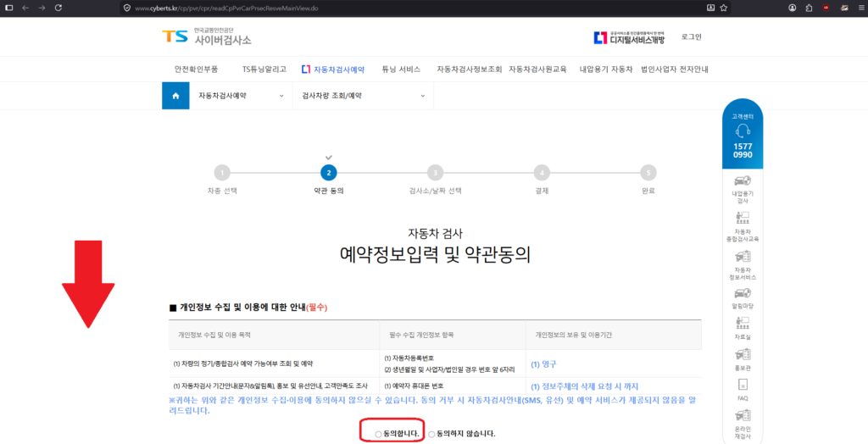Viewport: 868px width, 444px height.
Task: Open the browser account profile icon
Action: click(x=793, y=8)
